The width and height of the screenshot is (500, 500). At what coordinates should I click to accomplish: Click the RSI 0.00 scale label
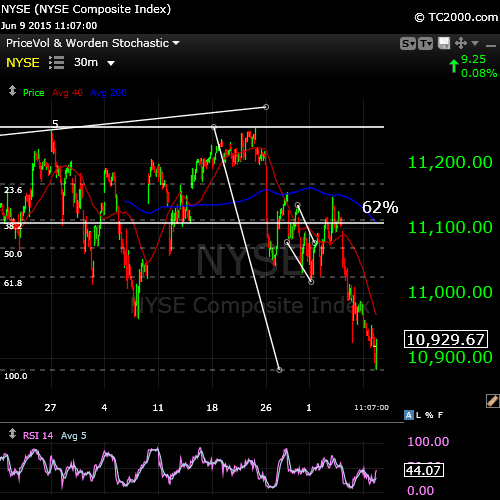(x=421, y=491)
